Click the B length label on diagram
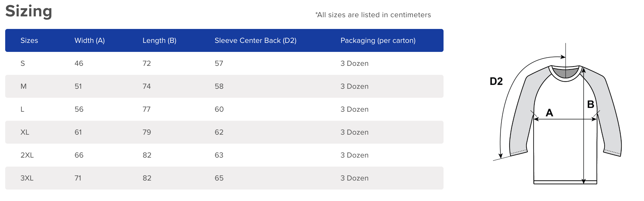Screen dimensions: 644x201 (x=590, y=104)
